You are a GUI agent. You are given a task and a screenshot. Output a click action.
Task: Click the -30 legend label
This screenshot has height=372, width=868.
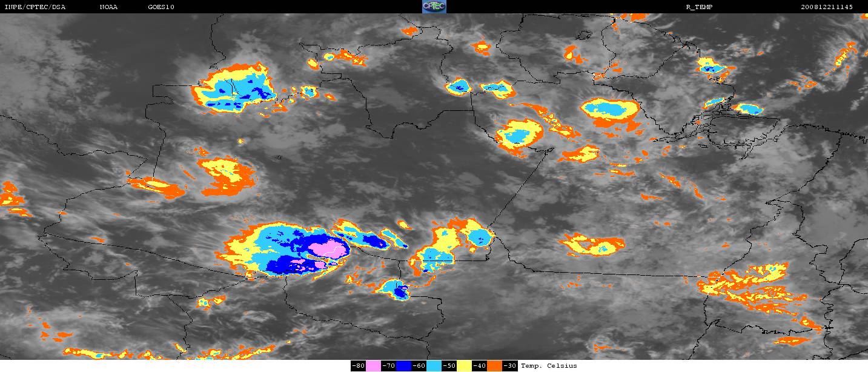coord(510,366)
